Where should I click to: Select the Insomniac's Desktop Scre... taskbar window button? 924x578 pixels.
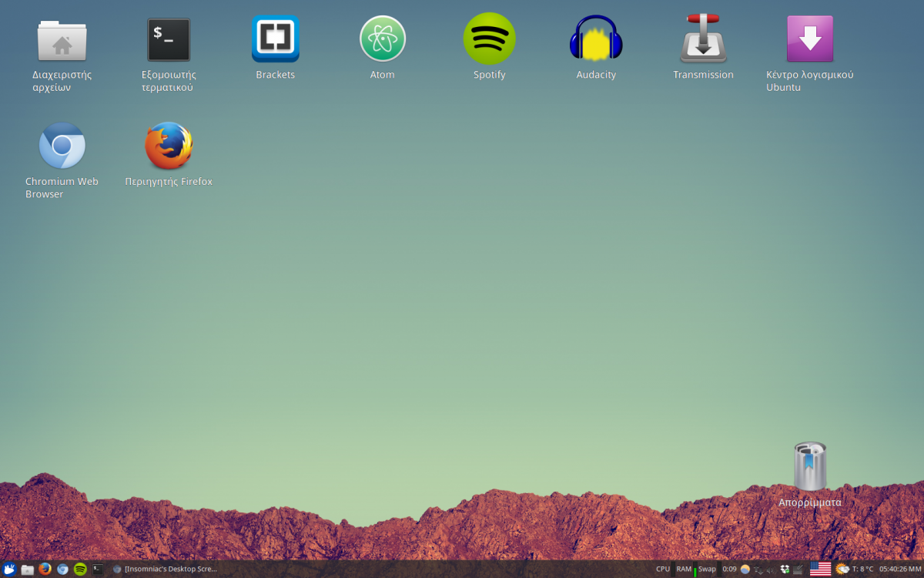click(165, 570)
